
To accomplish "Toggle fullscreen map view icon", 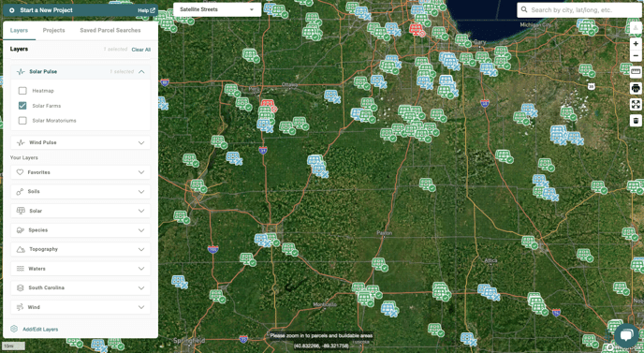I will [x=636, y=104].
